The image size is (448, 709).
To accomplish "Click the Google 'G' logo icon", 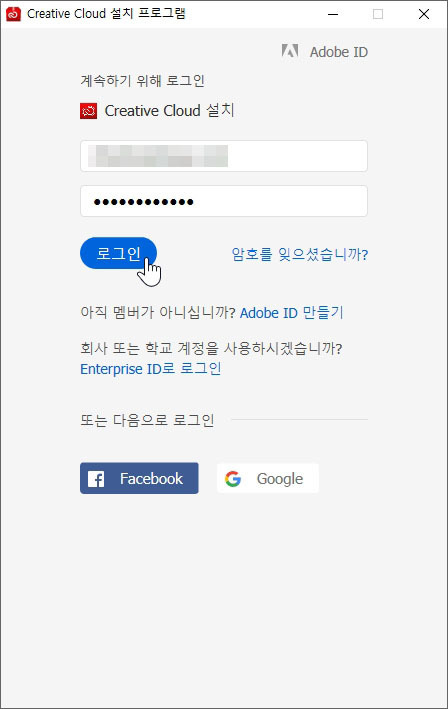I will click(233, 478).
